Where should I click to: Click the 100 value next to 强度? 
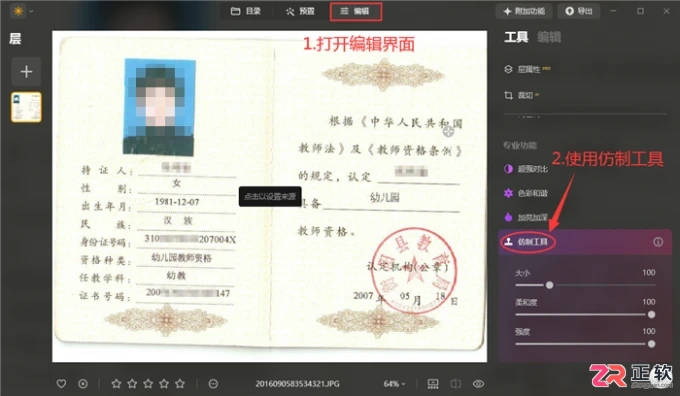click(649, 331)
